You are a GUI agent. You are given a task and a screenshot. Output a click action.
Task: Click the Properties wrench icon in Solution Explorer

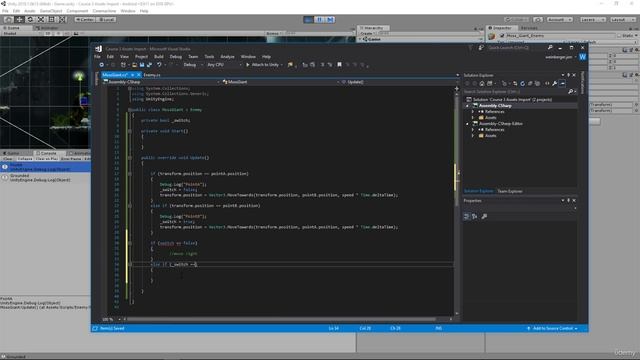(x=554, y=84)
